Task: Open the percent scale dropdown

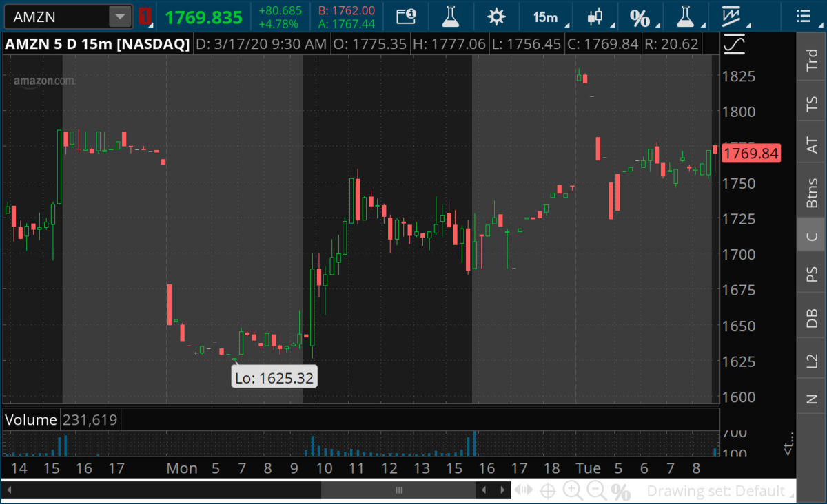Action: click(642, 17)
